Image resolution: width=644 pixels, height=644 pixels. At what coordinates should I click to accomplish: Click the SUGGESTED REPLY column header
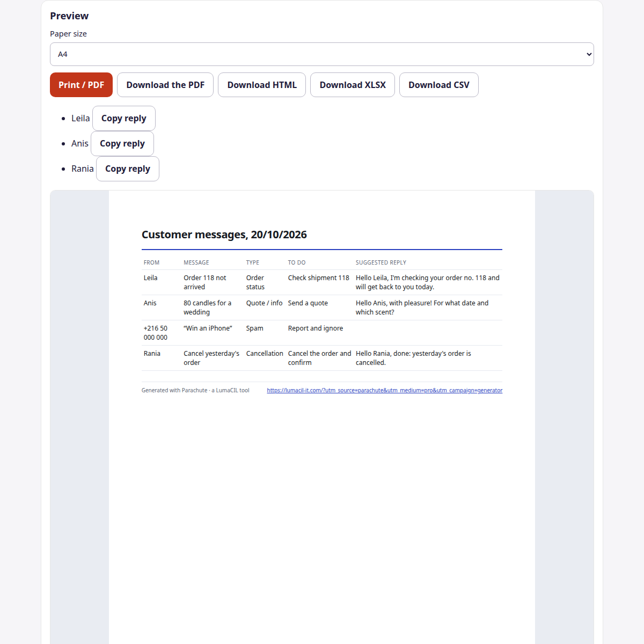pyautogui.click(x=381, y=262)
